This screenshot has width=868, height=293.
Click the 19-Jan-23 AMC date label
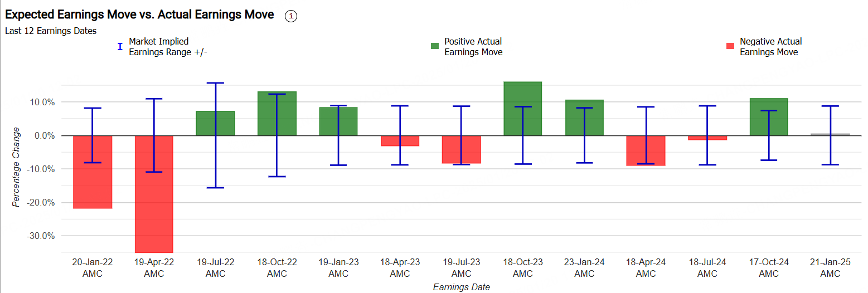[x=338, y=267]
